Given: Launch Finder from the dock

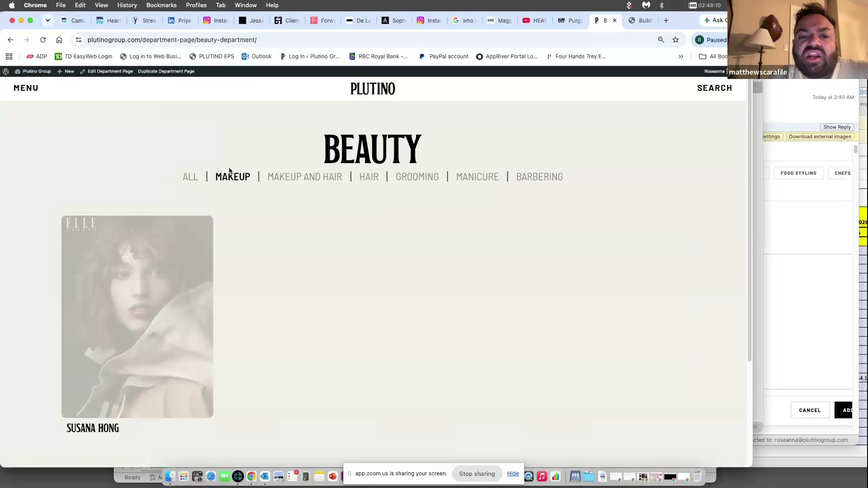Looking at the screenshot, I should coord(170,477).
